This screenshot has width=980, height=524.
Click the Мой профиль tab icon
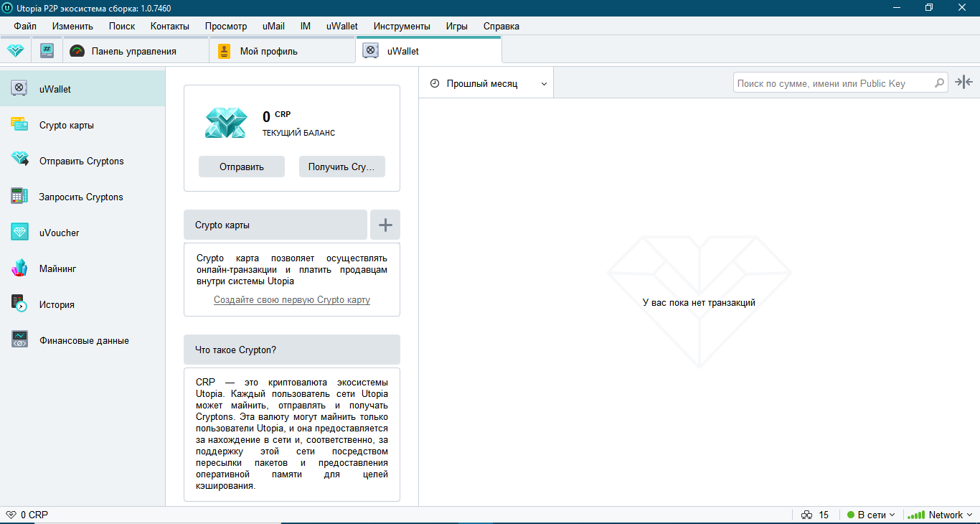[x=225, y=51]
